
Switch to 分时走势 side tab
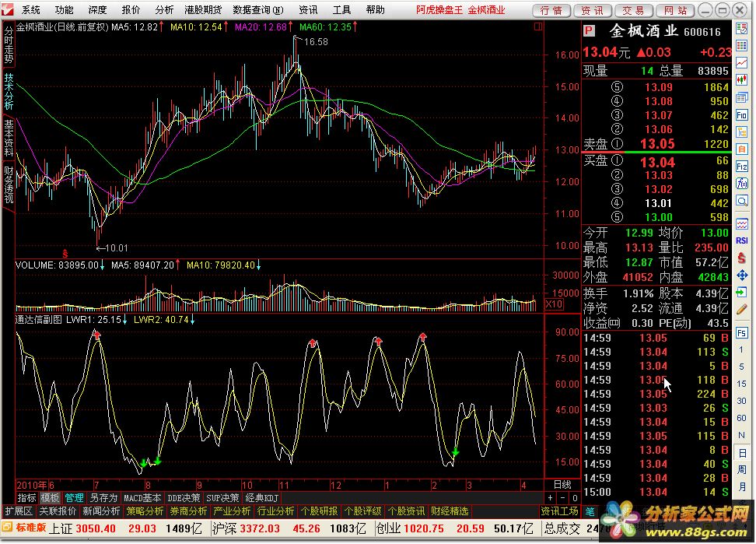pos(9,45)
